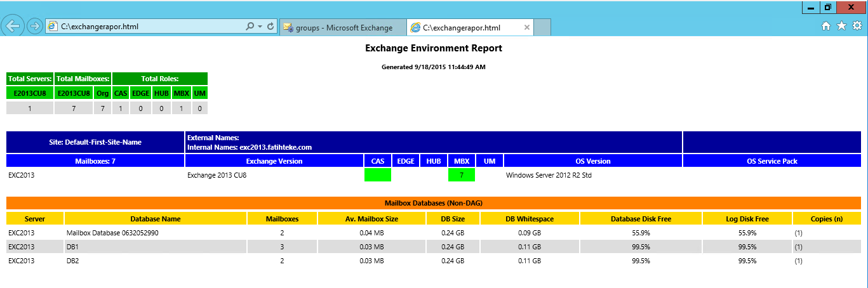Click the Database Disk Free column header
Screen dimensions: 868x288
pos(641,219)
